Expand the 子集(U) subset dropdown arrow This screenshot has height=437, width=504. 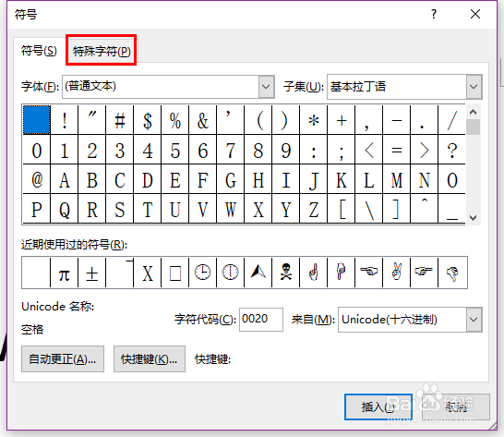click(x=474, y=87)
